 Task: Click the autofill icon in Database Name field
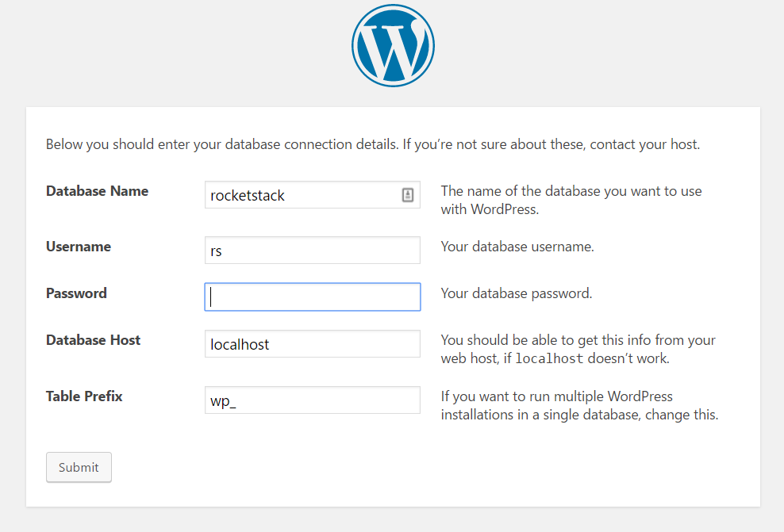408,195
